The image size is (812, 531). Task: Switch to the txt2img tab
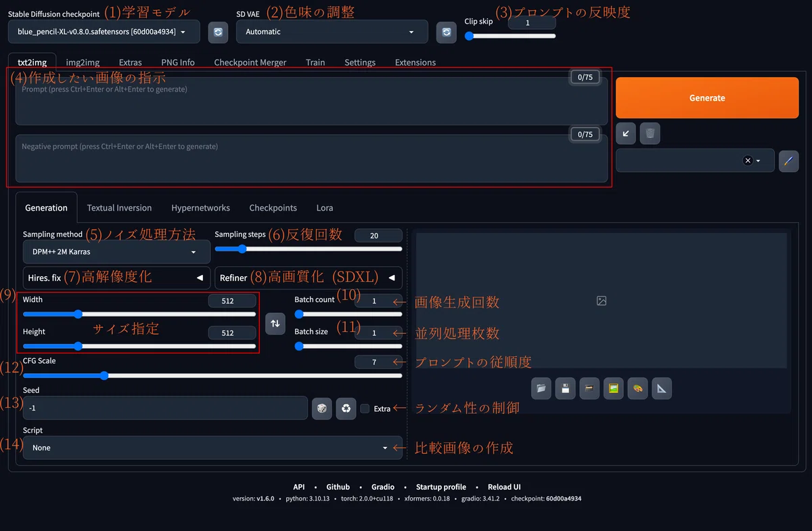(32, 62)
